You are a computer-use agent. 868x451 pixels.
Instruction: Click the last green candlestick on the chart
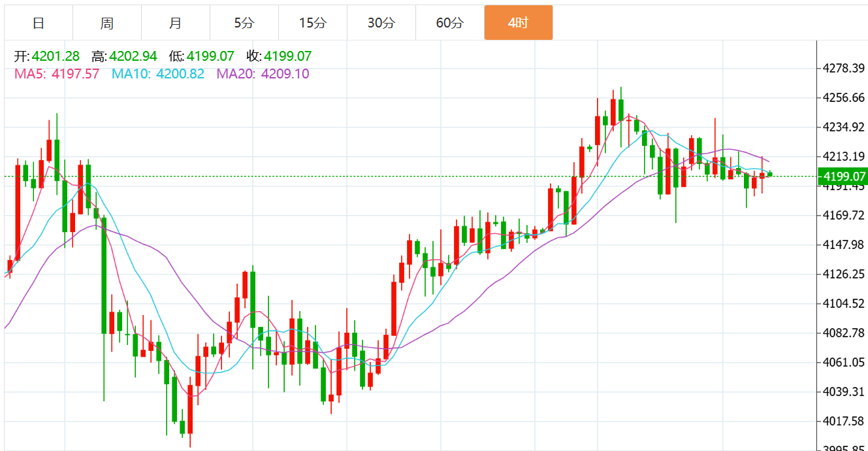click(771, 174)
